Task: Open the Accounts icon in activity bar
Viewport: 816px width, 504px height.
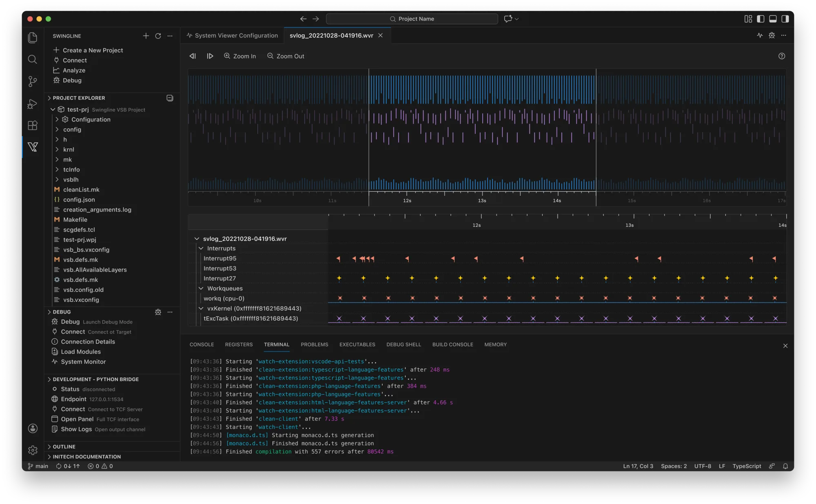Action: tap(33, 428)
